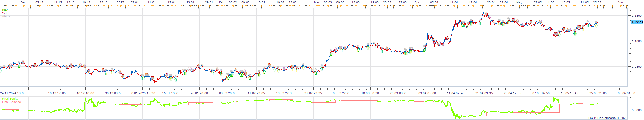Click the 19.12 top axis date
This screenshot has height=120, width=644.
[x=86, y=2]
